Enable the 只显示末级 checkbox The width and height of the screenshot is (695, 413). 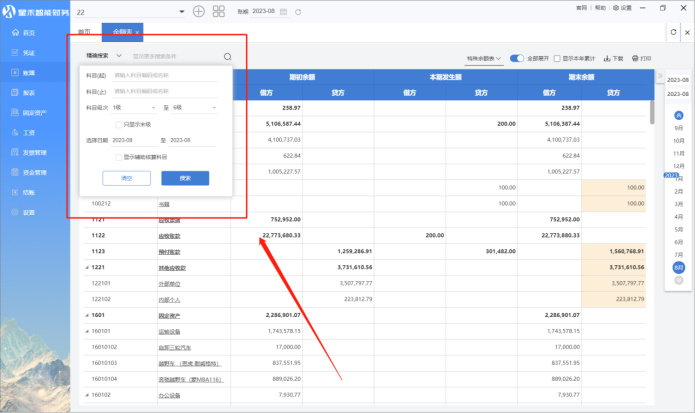point(119,124)
